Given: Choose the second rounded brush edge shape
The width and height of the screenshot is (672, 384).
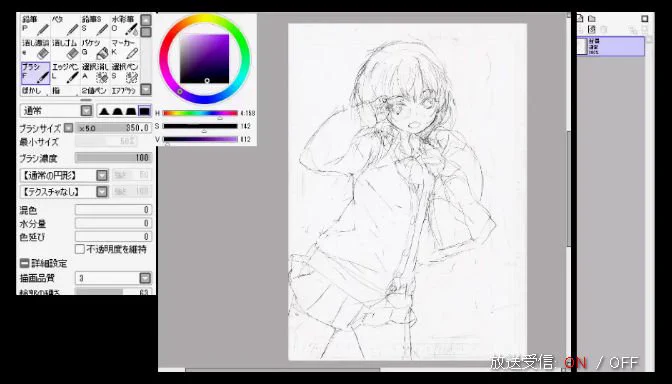Looking at the screenshot, I should point(117,111).
